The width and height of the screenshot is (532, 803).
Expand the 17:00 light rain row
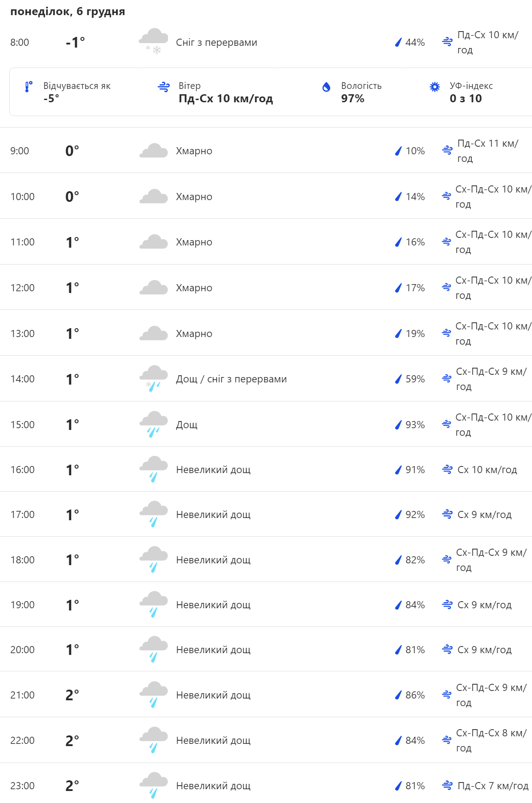(x=266, y=514)
